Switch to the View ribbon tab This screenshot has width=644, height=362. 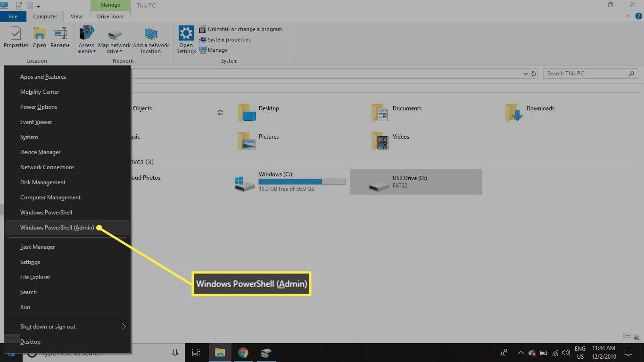pyautogui.click(x=76, y=16)
